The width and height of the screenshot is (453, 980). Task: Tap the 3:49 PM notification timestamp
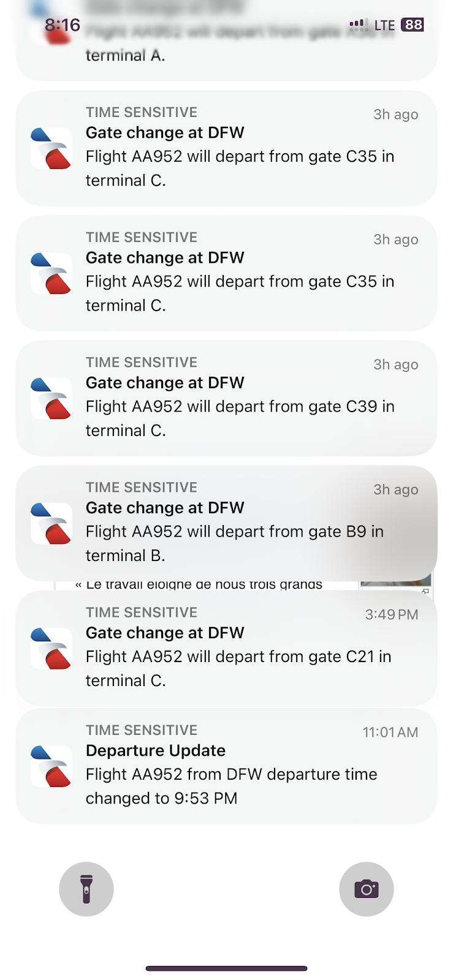pyautogui.click(x=391, y=614)
